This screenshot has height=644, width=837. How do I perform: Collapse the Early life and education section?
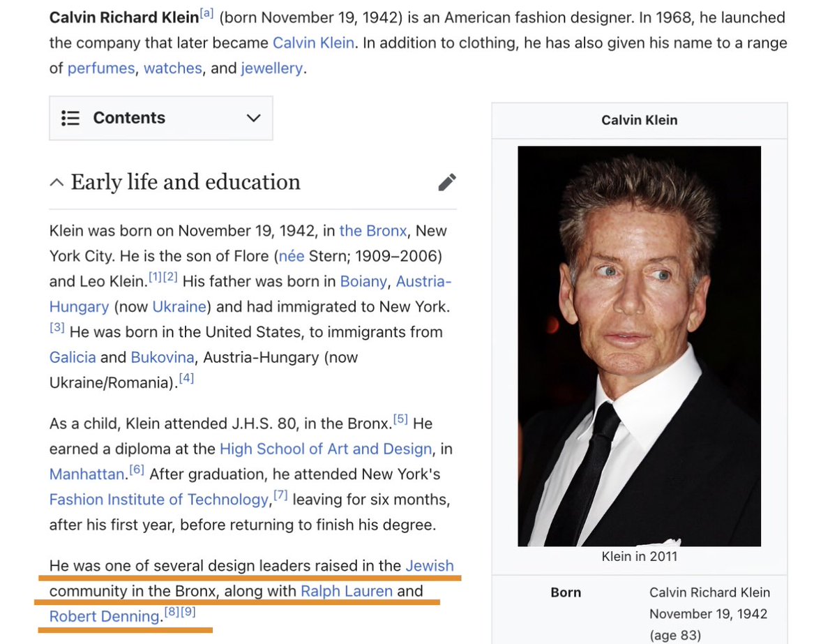pyautogui.click(x=56, y=183)
